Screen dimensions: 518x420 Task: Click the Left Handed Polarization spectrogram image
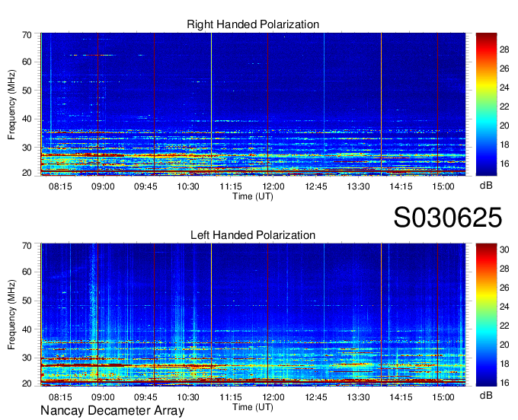click(253, 315)
